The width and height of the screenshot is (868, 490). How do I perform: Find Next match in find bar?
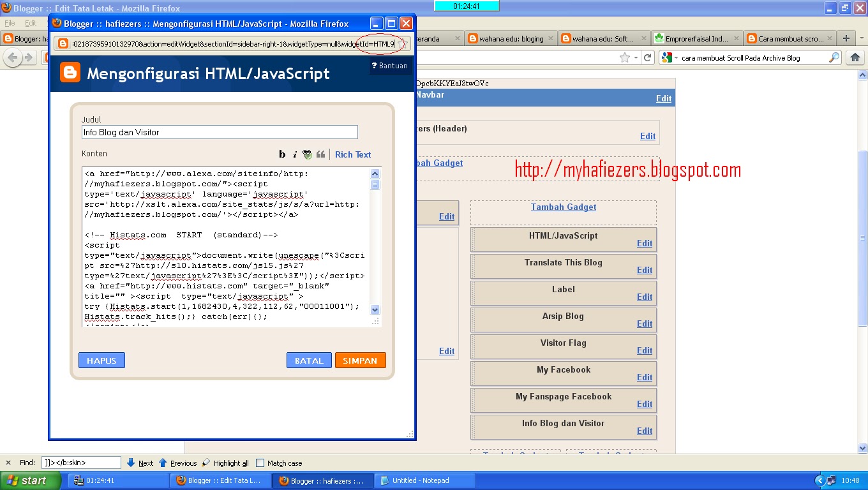coord(140,463)
